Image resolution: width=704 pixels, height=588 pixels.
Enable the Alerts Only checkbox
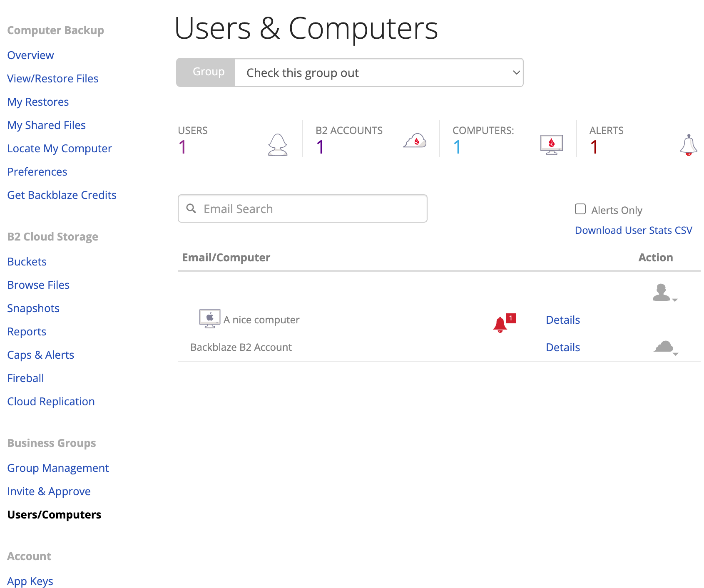pyautogui.click(x=580, y=209)
